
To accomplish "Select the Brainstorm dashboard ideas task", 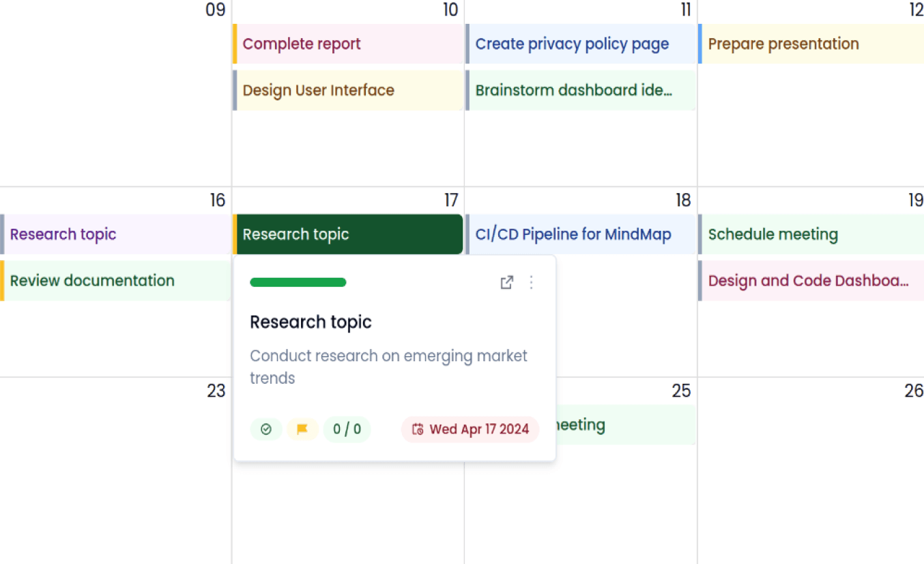I will [x=572, y=90].
